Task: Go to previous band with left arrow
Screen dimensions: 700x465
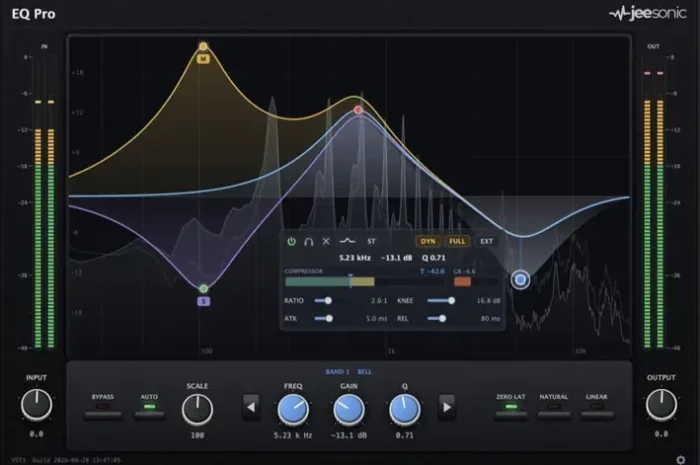Action: [251, 407]
